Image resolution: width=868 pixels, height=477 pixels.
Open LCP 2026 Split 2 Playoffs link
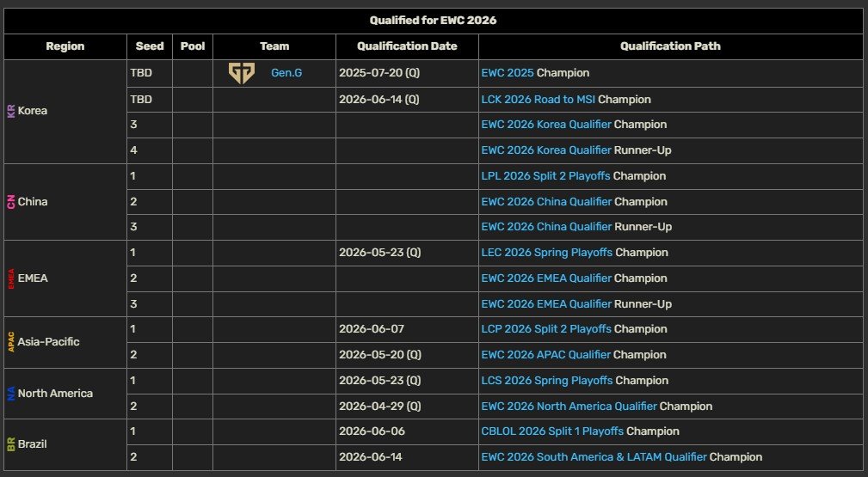pos(546,329)
